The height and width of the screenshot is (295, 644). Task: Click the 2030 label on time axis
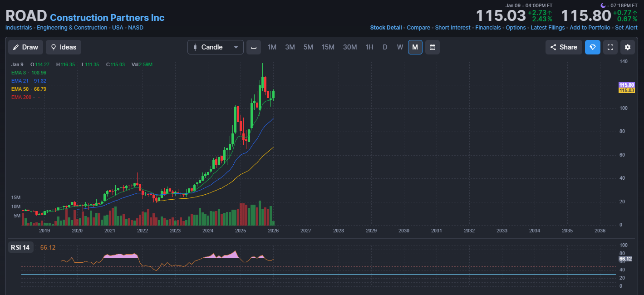(x=404, y=231)
